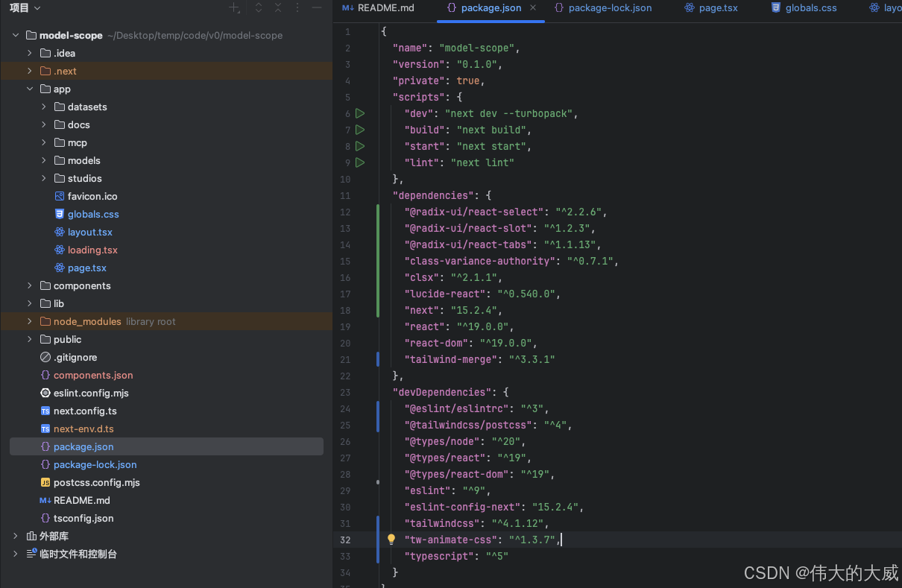Expand the datasets folder

(44, 107)
